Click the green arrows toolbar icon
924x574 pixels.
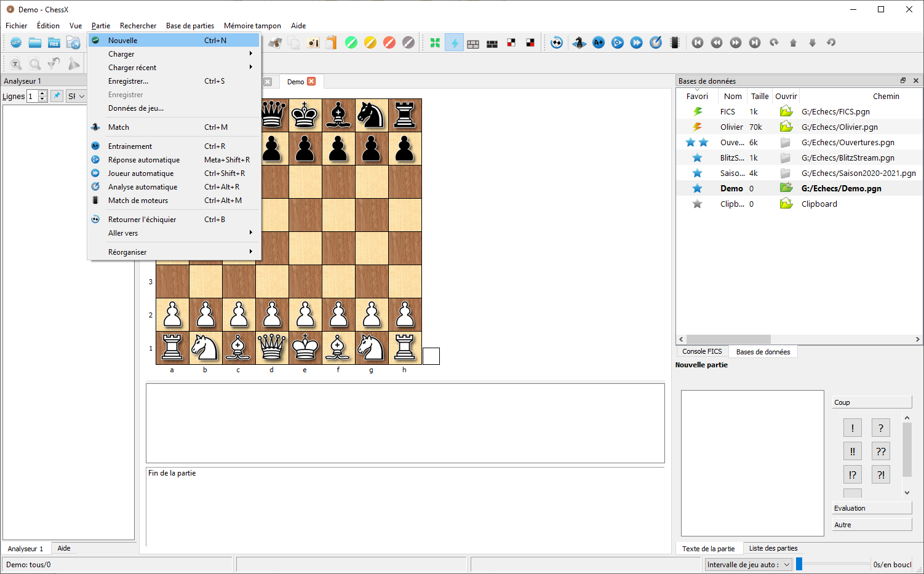tap(435, 43)
